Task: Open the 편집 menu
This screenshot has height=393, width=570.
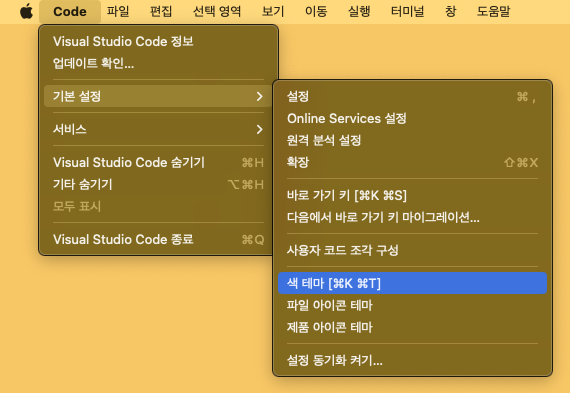Action: tap(161, 12)
